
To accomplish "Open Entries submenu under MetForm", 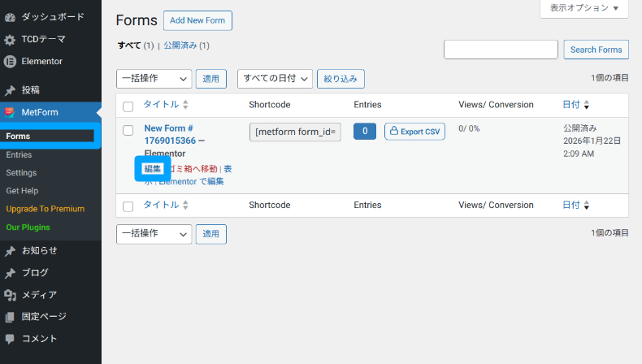I will pyautogui.click(x=19, y=154).
